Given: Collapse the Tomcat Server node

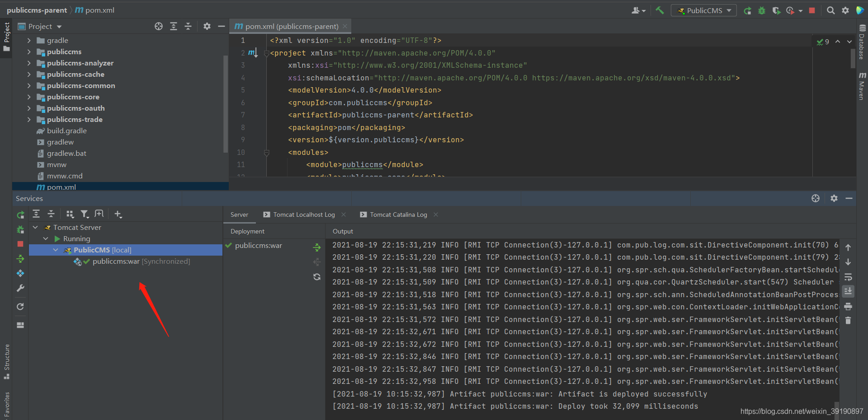Looking at the screenshot, I should tap(35, 227).
